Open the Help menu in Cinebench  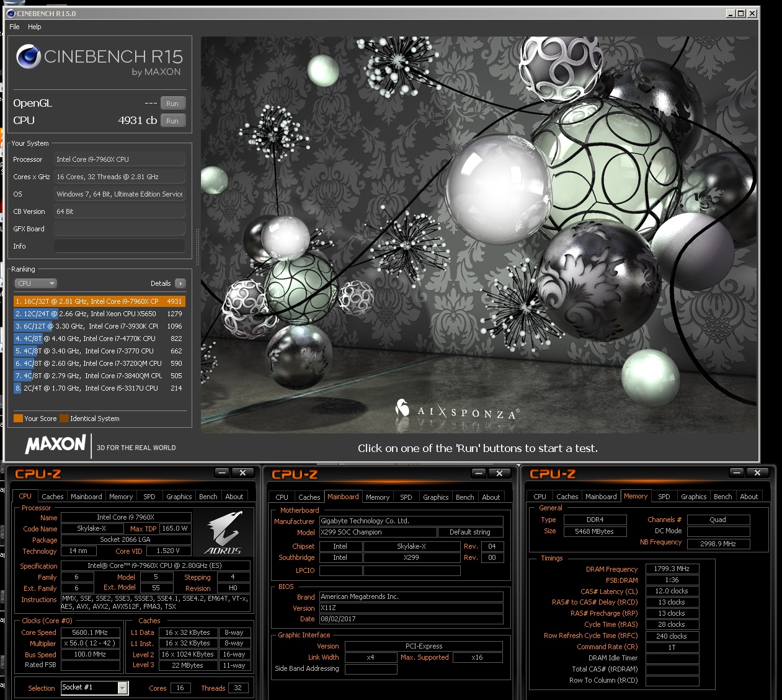35,27
